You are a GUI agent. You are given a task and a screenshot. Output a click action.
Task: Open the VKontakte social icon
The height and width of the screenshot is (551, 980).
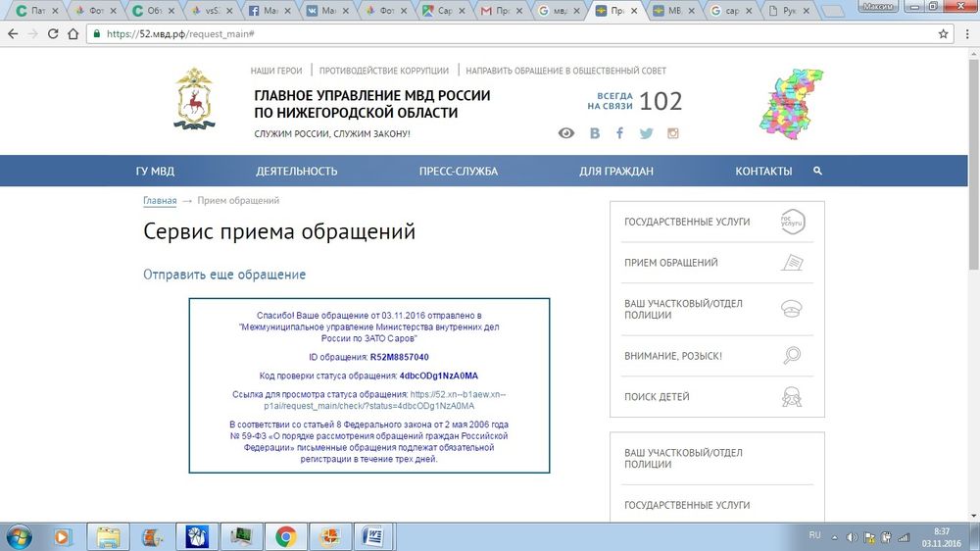[x=594, y=133]
